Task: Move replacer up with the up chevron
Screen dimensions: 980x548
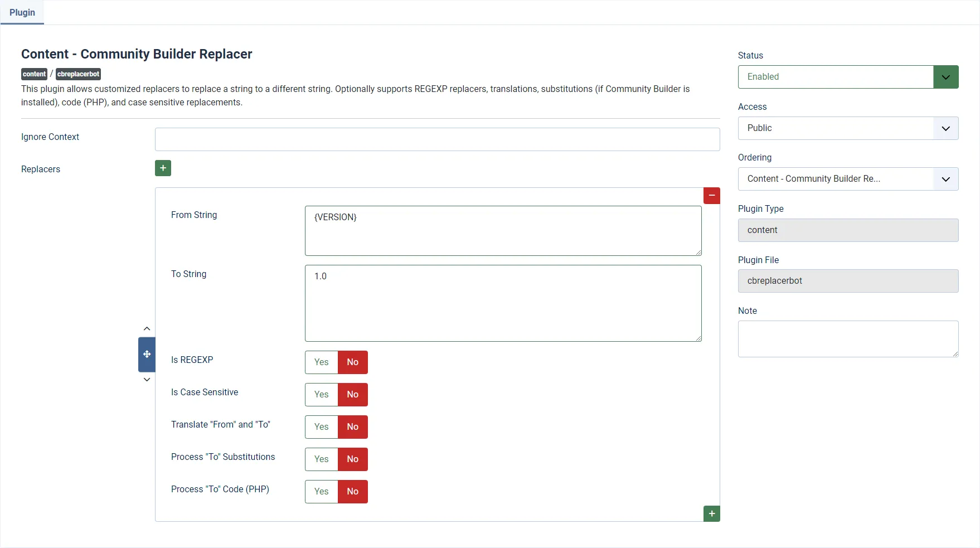Action: point(147,328)
